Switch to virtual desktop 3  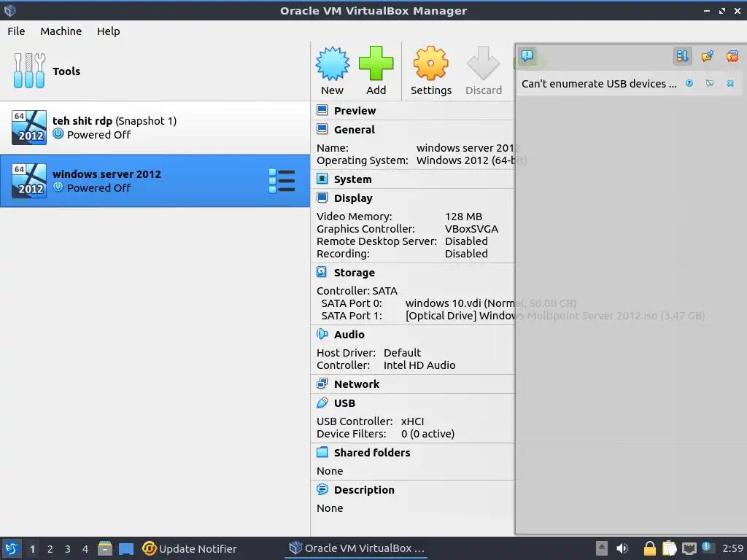(68, 549)
